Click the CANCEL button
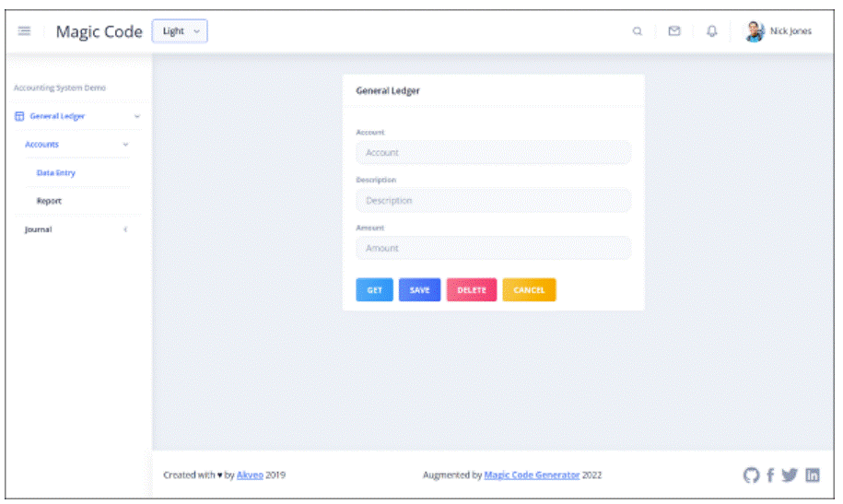The width and height of the screenshot is (843, 504). coord(529,290)
